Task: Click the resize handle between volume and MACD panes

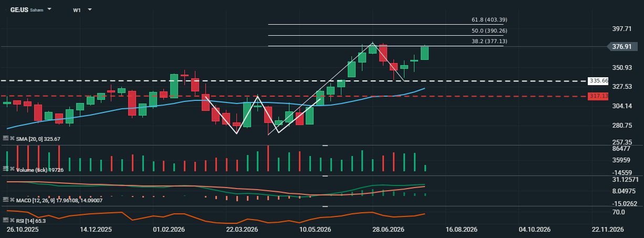Action: pyautogui.click(x=325, y=176)
